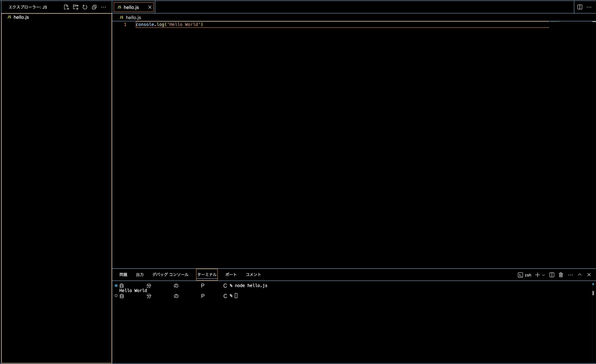Split the editor to the right

[x=579, y=7]
